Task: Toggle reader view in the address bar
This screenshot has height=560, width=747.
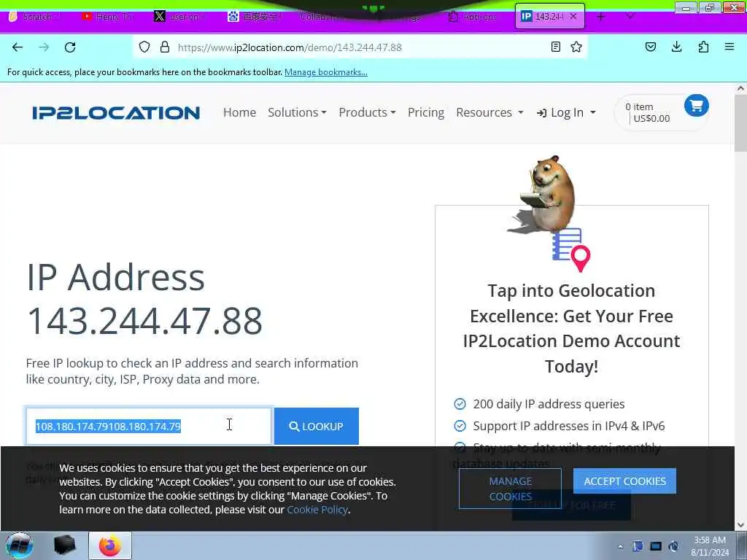Action: pos(555,47)
